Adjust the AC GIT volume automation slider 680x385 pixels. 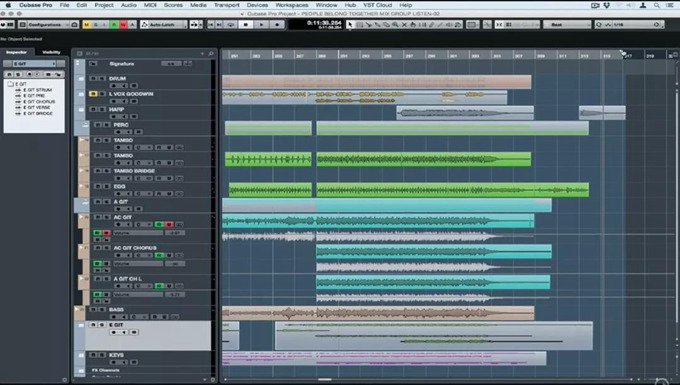point(138,233)
